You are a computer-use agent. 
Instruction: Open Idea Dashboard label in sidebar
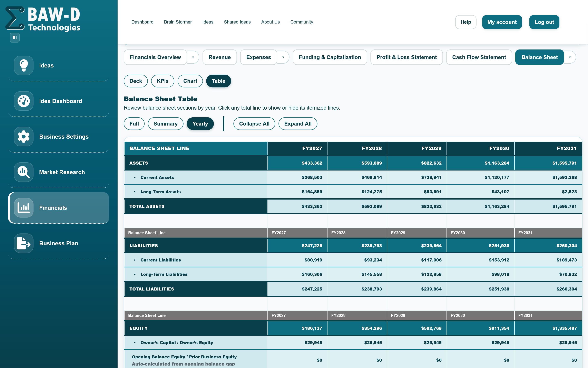60,101
